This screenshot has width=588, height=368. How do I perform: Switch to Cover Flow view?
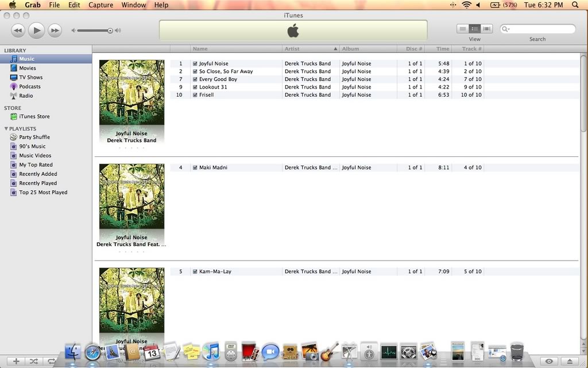(x=487, y=29)
